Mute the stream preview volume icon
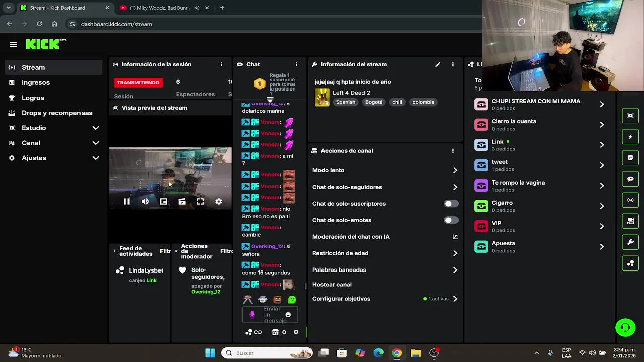The width and height of the screenshot is (644, 362). pyautogui.click(x=145, y=202)
